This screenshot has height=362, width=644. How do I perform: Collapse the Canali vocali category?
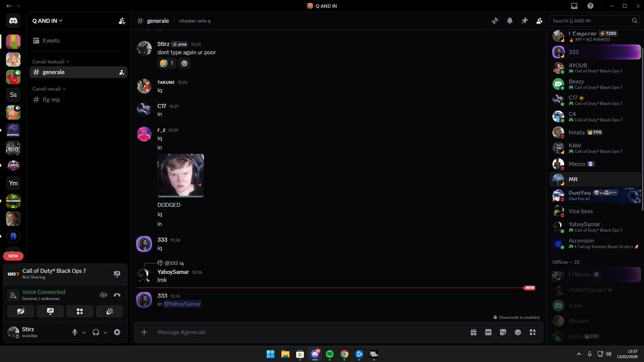click(49, 89)
